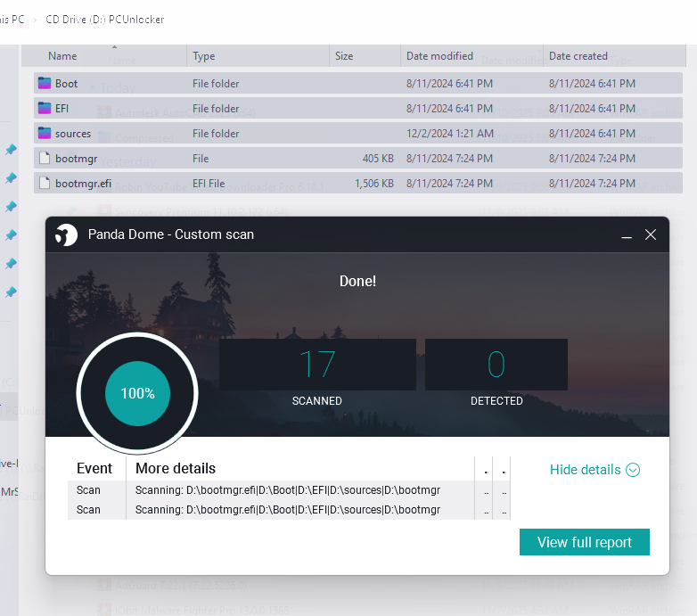Select the bootmgr.efi file icon
697x616 pixels.
[45, 183]
